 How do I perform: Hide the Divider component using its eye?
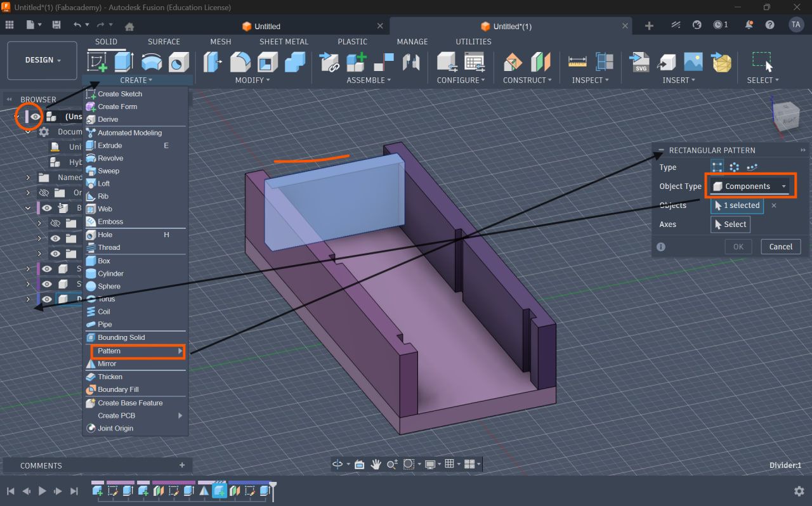coord(47,299)
